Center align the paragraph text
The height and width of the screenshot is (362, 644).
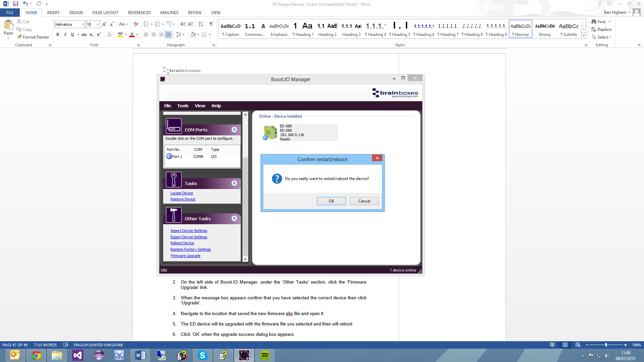154,35
